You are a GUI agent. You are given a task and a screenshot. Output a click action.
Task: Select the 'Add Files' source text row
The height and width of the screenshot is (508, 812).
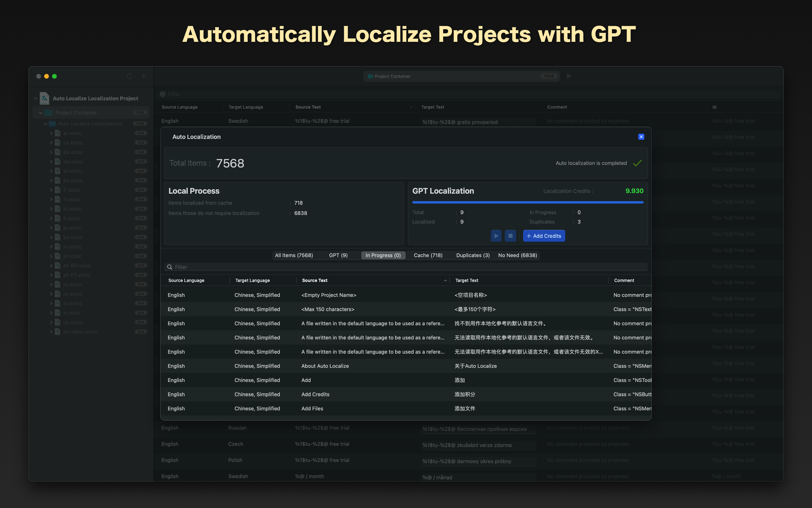click(406, 409)
